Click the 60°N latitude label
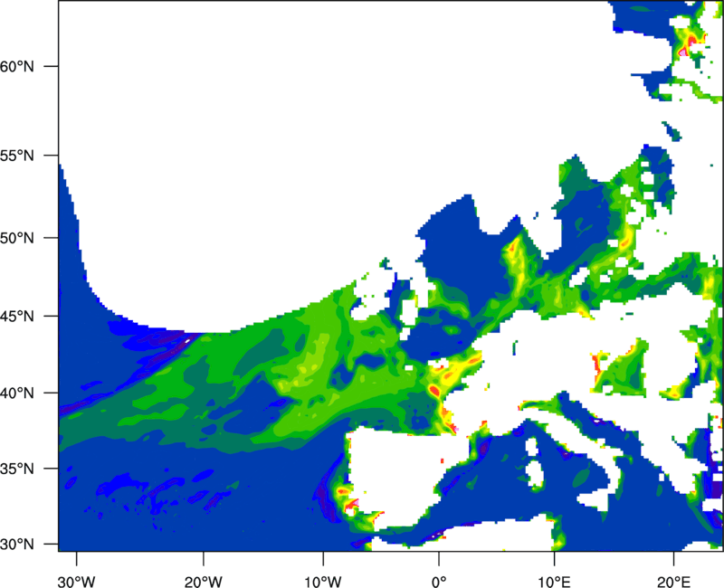 point(17,66)
